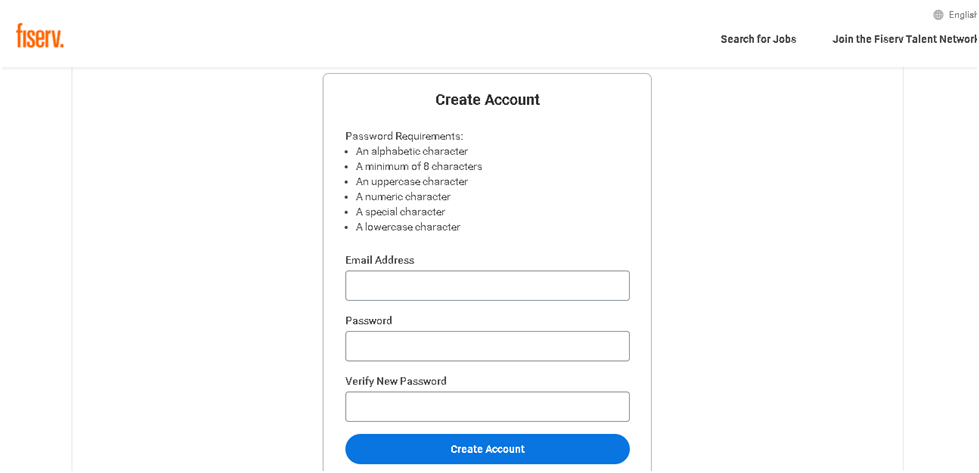Click into the Password input box
Viewport: 979px width, 473px height.
[487, 346]
